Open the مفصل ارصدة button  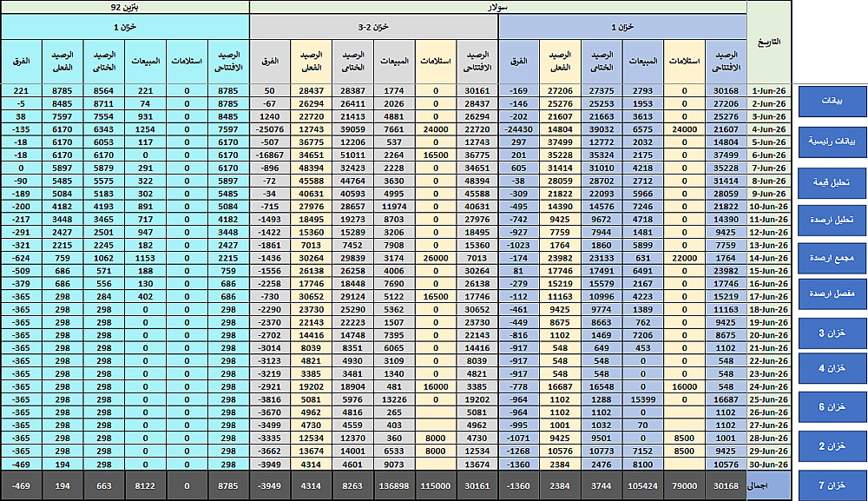point(832,294)
